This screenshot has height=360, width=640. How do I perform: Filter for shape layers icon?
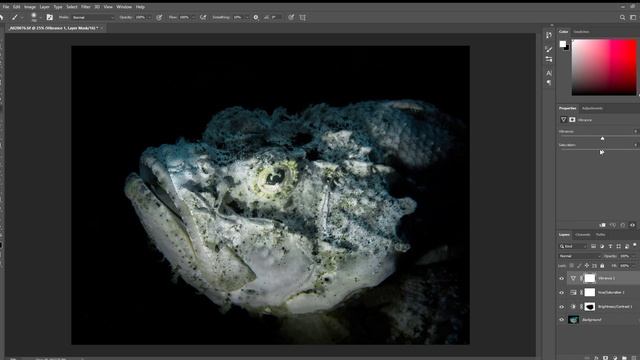618,246
